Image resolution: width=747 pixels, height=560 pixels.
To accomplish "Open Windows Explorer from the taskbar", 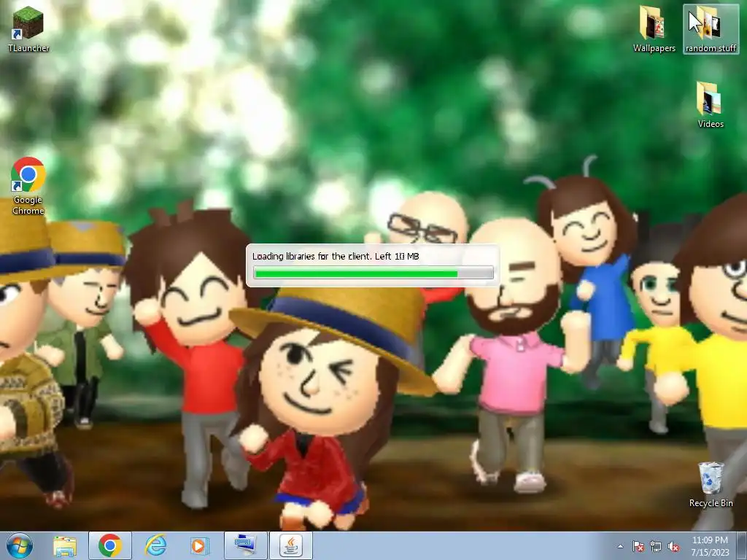I will tap(65, 545).
